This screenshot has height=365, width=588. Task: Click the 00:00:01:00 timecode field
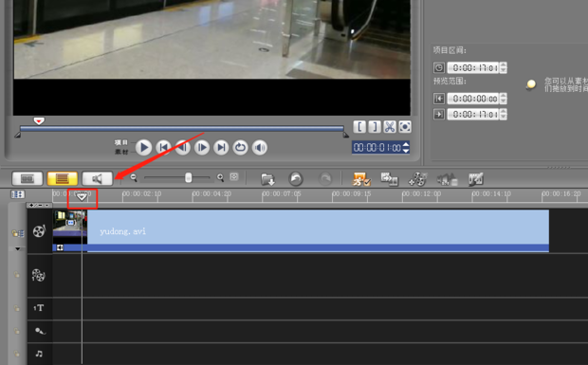tap(377, 147)
